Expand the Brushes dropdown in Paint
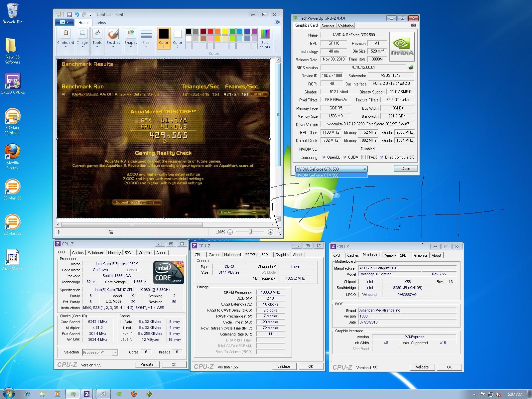532x399 pixels. 113,41
